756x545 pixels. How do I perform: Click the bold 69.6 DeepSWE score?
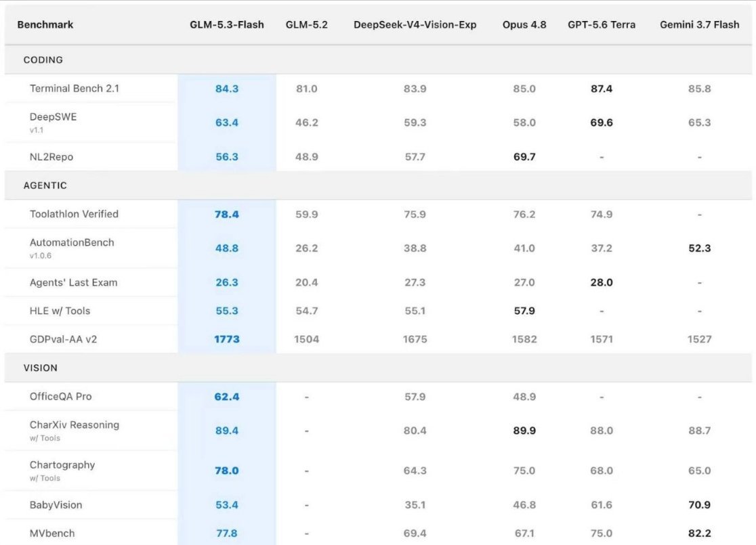pyautogui.click(x=602, y=123)
